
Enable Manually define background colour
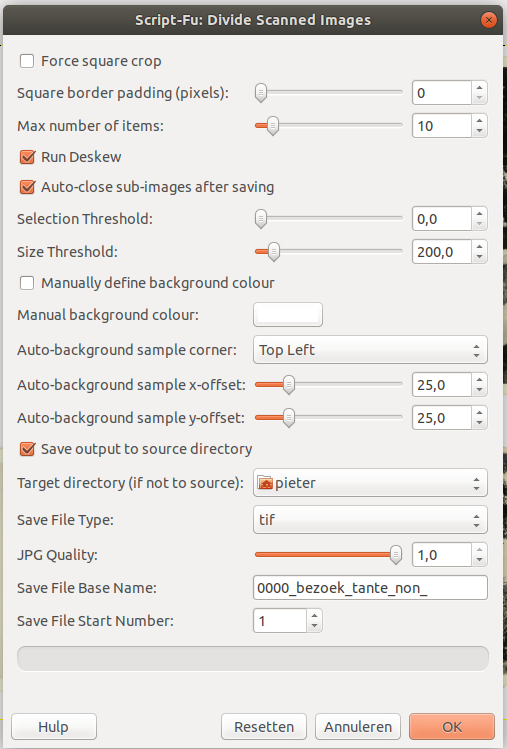[27, 283]
